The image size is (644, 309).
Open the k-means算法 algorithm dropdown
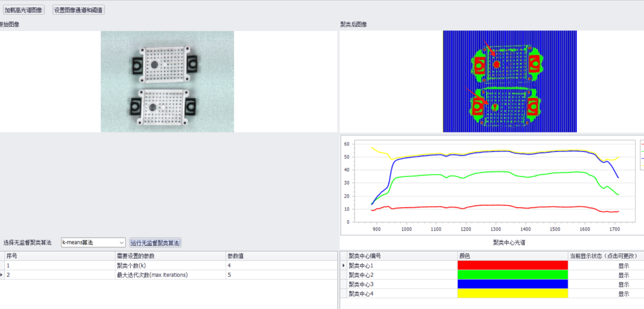click(93, 242)
